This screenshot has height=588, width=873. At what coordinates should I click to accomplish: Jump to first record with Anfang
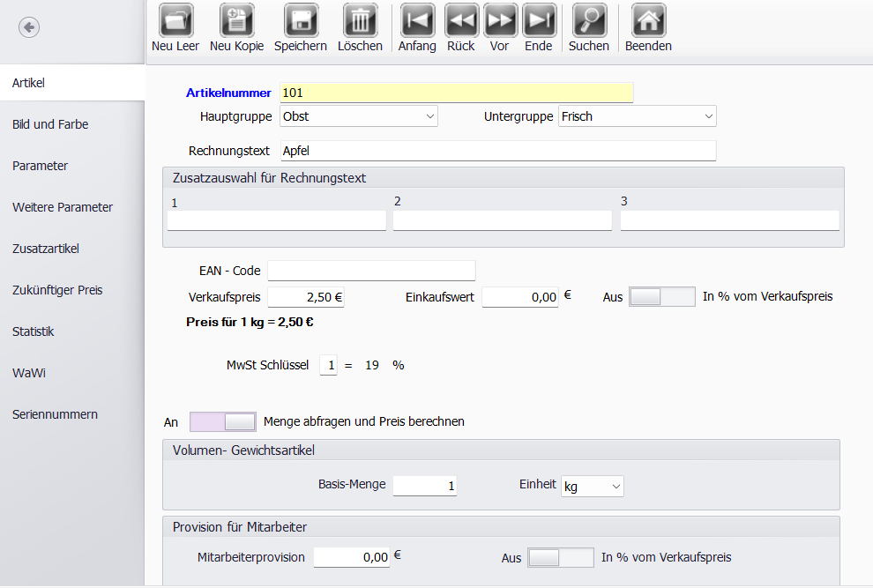tap(417, 21)
